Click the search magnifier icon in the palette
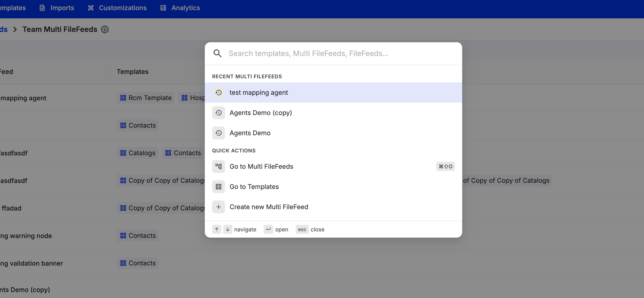 click(217, 53)
